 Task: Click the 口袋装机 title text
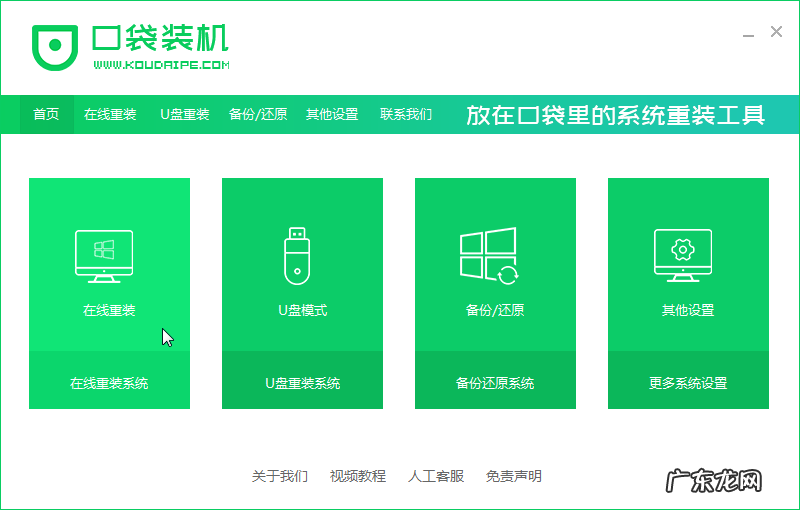(160, 38)
